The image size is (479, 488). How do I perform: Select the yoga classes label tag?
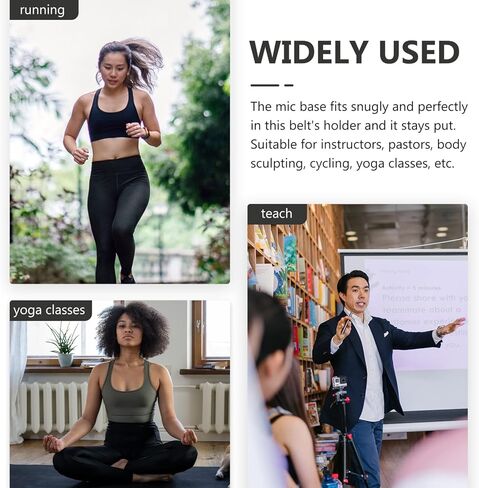(x=51, y=310)
